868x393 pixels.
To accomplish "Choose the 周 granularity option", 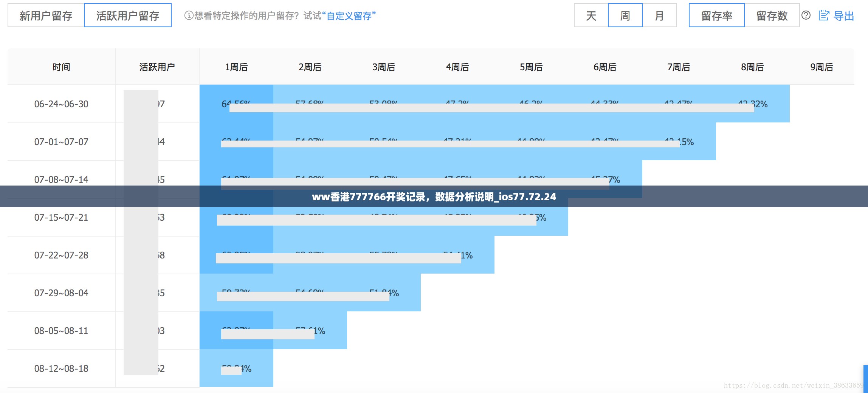I will point(625,15).
